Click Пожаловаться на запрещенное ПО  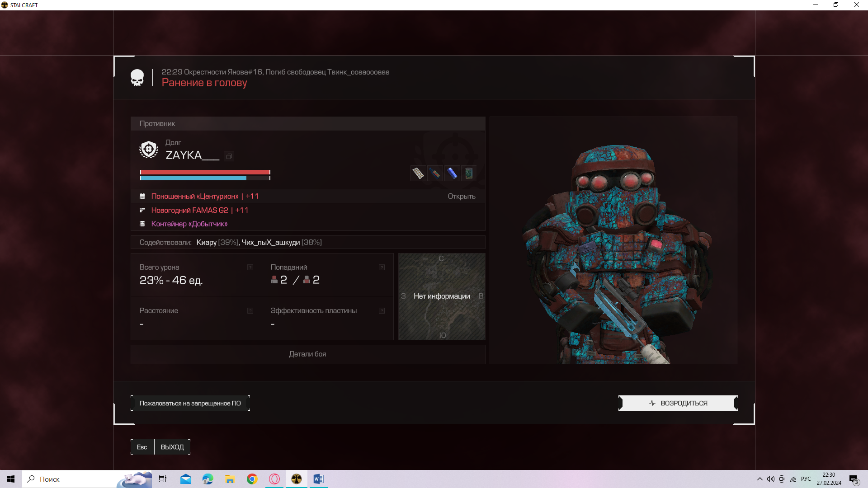pyautogui.click(x=190, y=403)
